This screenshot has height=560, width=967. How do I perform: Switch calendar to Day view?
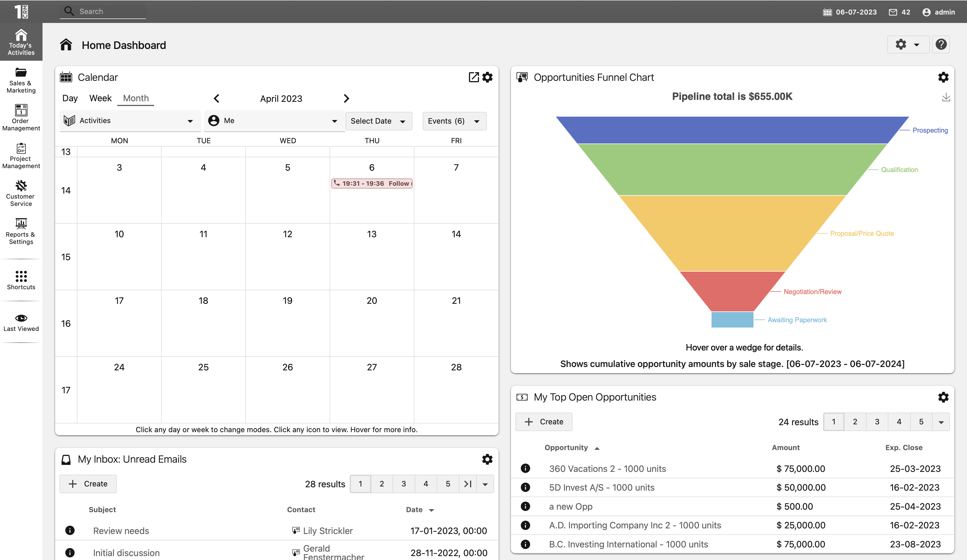[70, 98]
